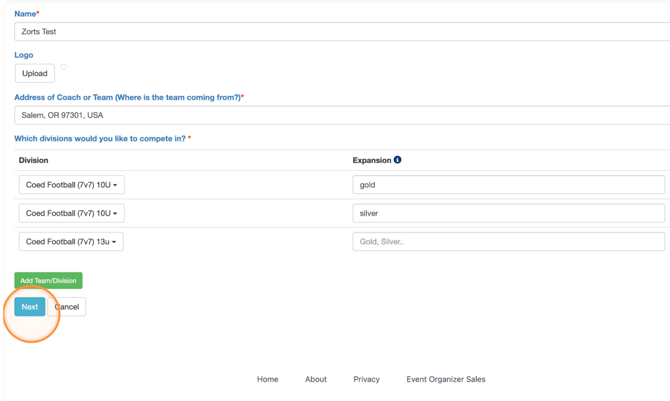
Task: Click the Division column header
Action: (x=34, y=160)
